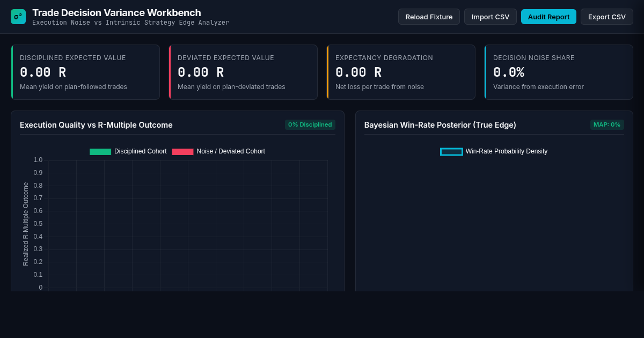
Task: Click Bayesian Win-Rate Posterior heading
Action: pos(440,125)
